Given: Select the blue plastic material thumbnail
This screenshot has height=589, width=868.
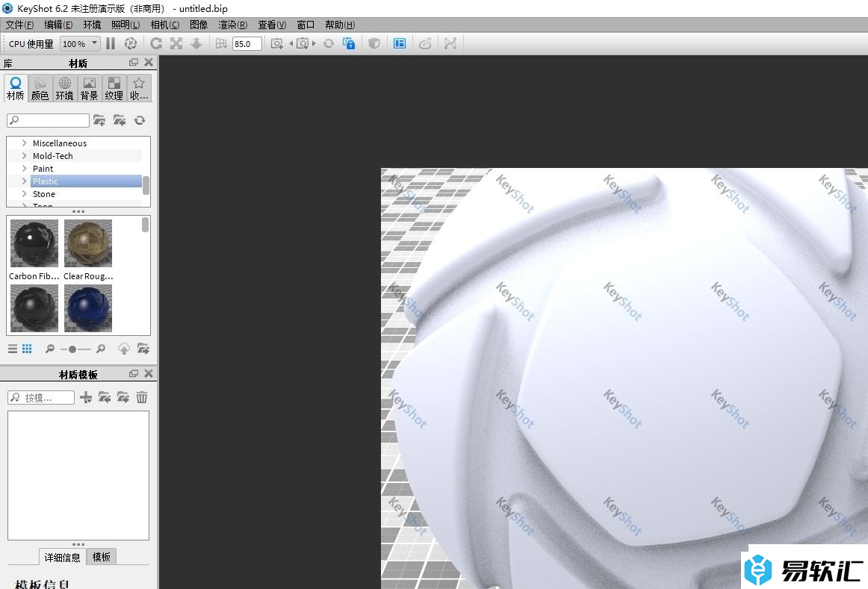Looking at the screenshot, I should (88, 308).
